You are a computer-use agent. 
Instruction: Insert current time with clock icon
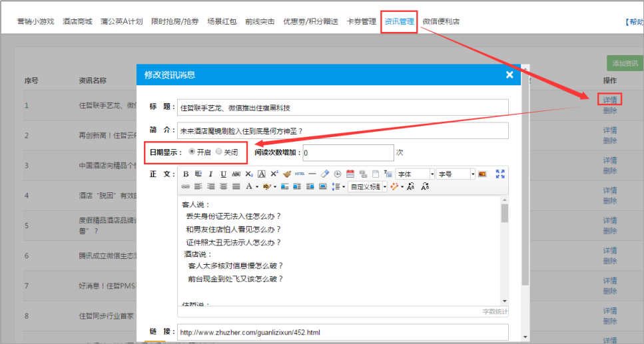pos(338,174)
